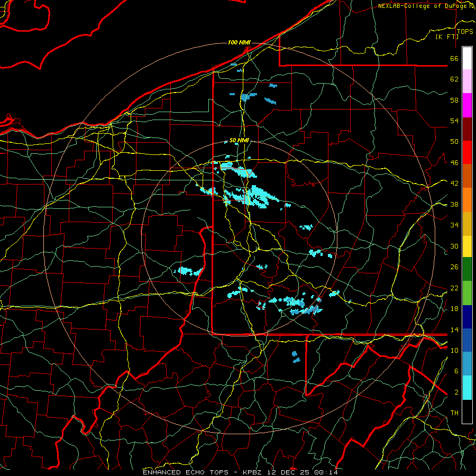
Task: Click the "22" scale label
Action: click(x=454, y=288)
